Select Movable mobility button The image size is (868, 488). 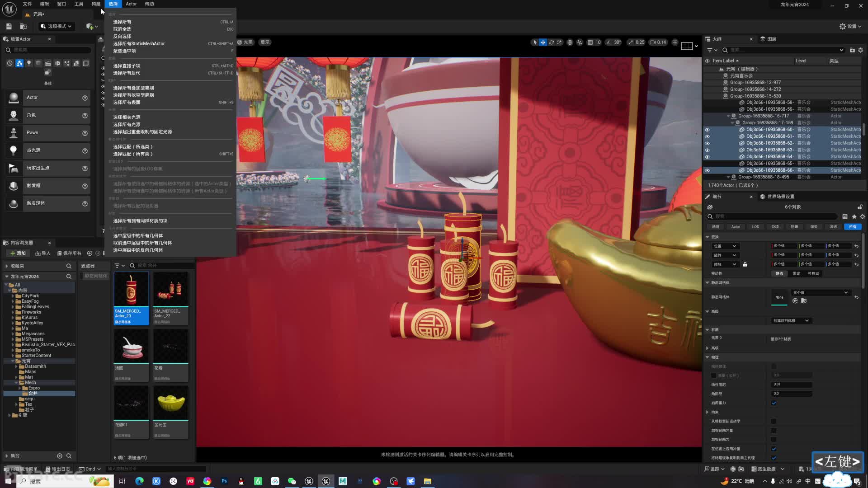(814, 274)
